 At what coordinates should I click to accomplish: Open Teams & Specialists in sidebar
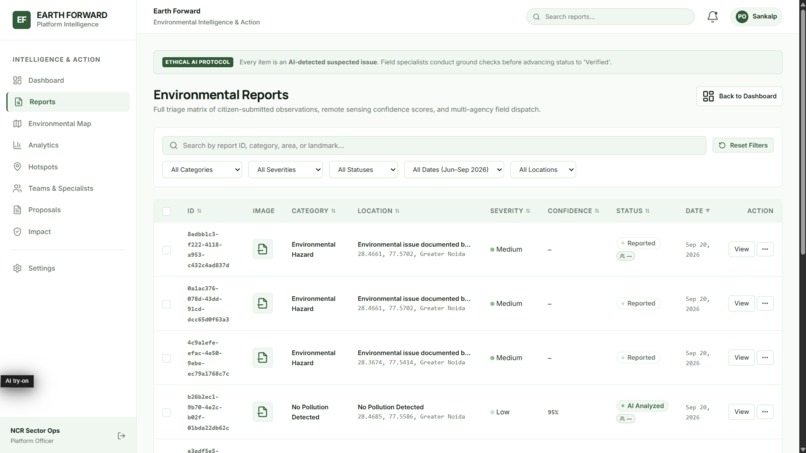(68, 188)
